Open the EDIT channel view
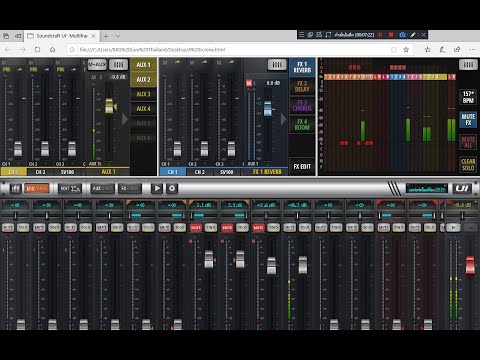This screenshot has height=360, width=480. [x=70, y=189]
